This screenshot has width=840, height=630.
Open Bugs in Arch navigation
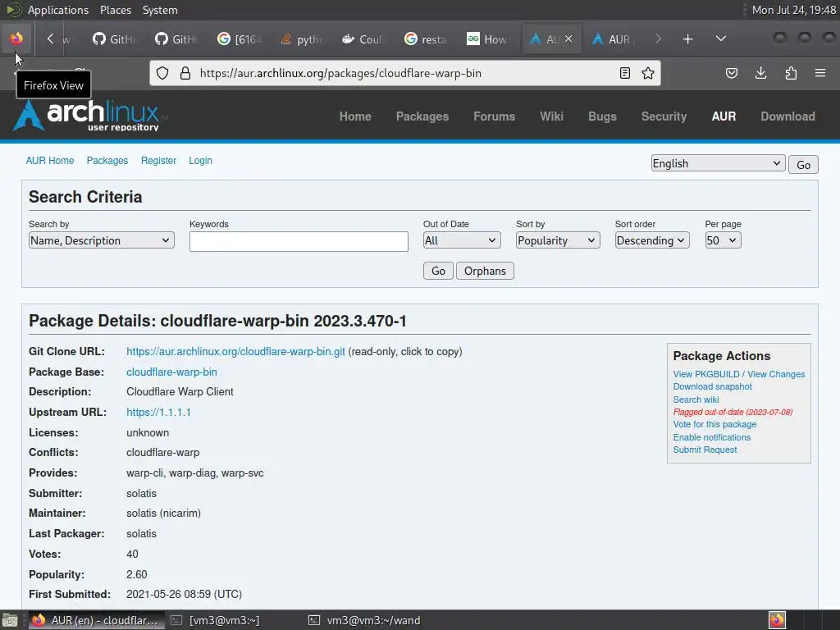pos(602,116)
